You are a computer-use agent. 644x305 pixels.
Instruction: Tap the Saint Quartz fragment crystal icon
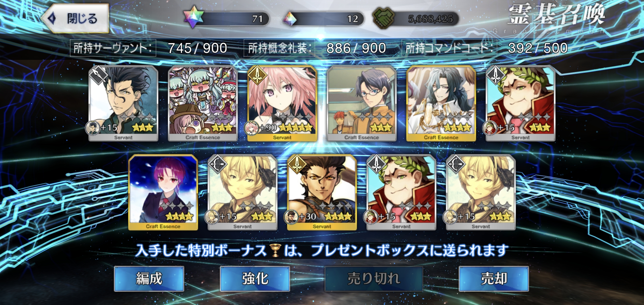pyautogui.click(x=290, y=19)
